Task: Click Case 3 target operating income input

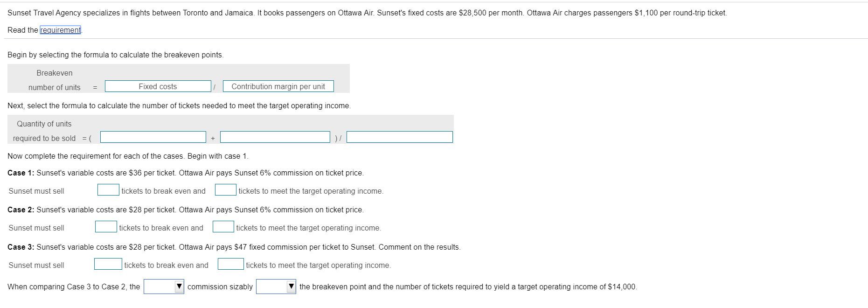Action: point(231,264)
